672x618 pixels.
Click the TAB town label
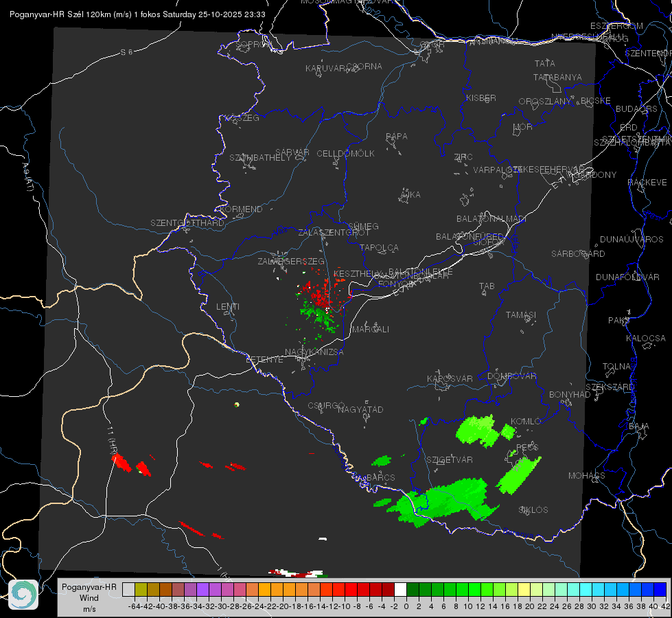tap(487, 286)
